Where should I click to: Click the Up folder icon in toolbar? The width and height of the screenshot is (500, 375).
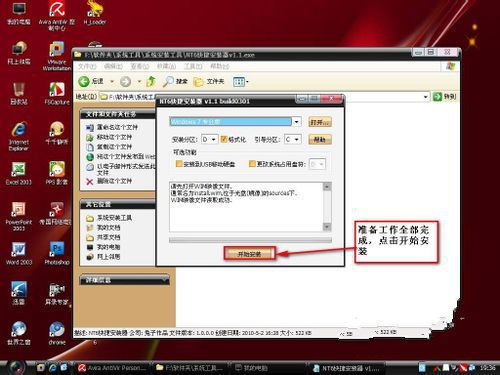(x=151, y=81)
